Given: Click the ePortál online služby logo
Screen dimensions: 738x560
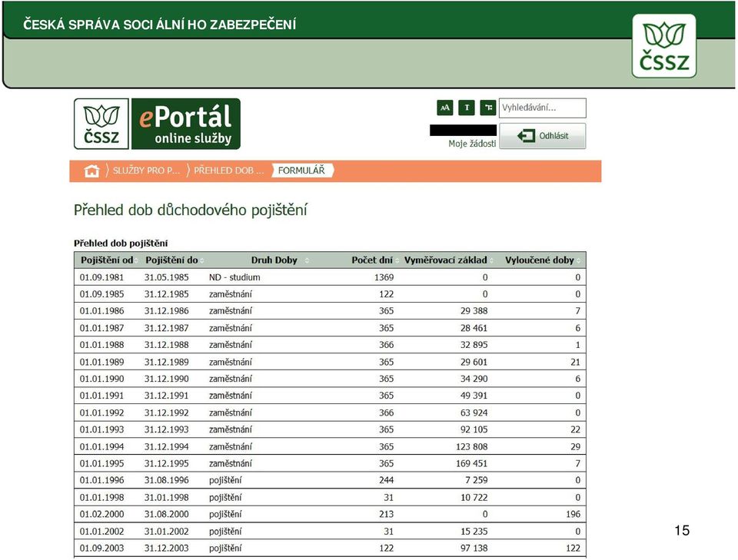Looking at the screenshot, I should (186, 124).
